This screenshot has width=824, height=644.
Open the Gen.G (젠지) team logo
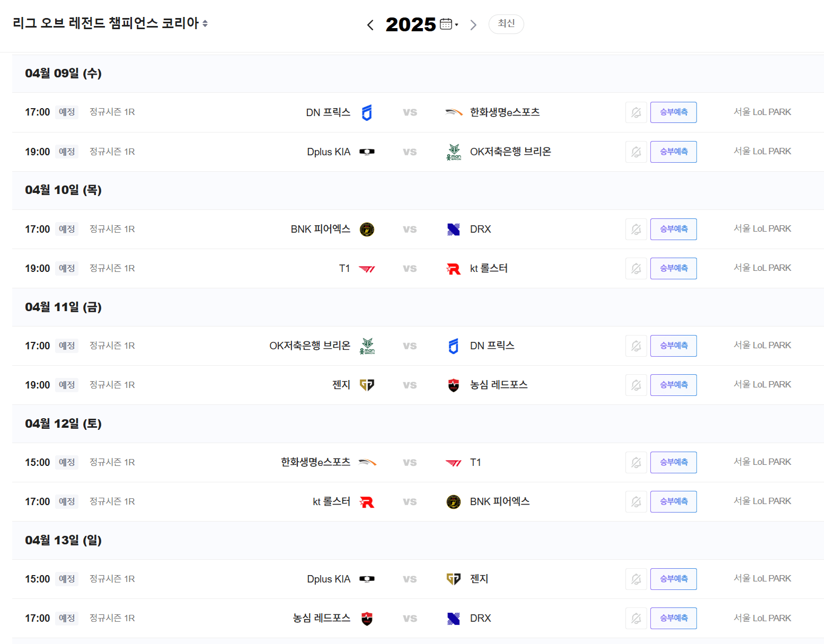click(367, 385)
